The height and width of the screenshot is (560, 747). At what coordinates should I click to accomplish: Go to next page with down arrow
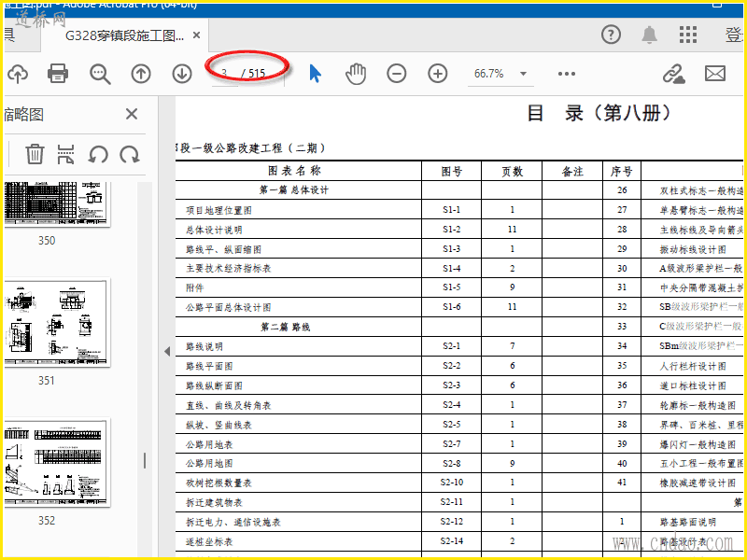tap(182, 74)
